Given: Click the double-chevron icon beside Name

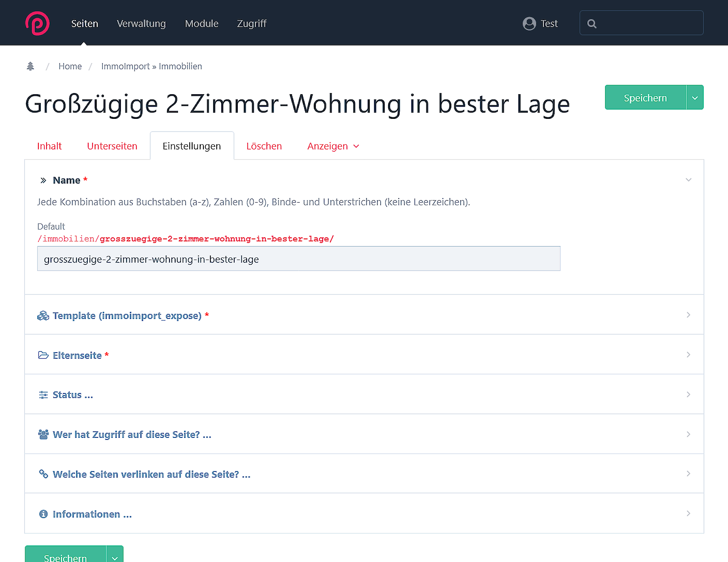Looking at the screenshot, I should 43,180.
